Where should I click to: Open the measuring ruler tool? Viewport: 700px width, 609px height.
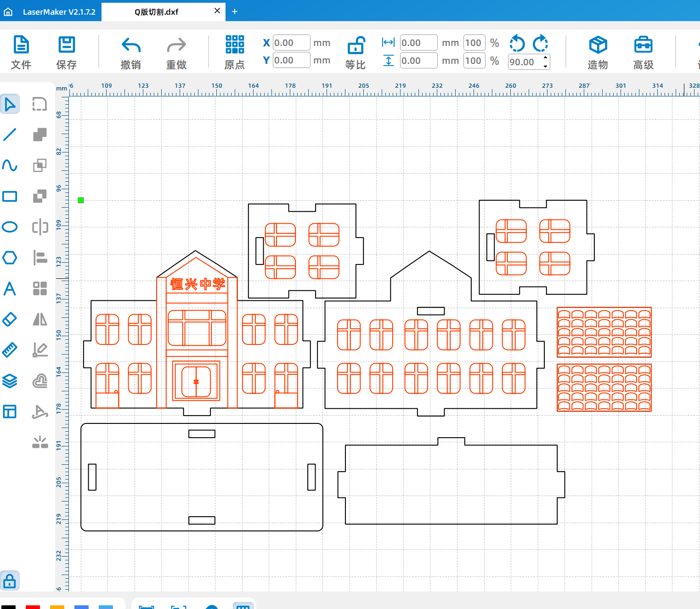click(10, 350)
